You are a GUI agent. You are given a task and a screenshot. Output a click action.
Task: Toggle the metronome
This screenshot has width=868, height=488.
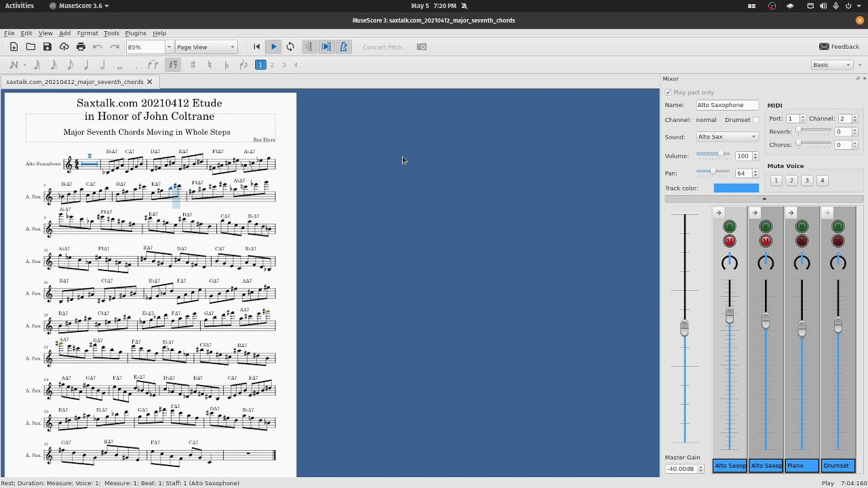click(x=343, y=47)
